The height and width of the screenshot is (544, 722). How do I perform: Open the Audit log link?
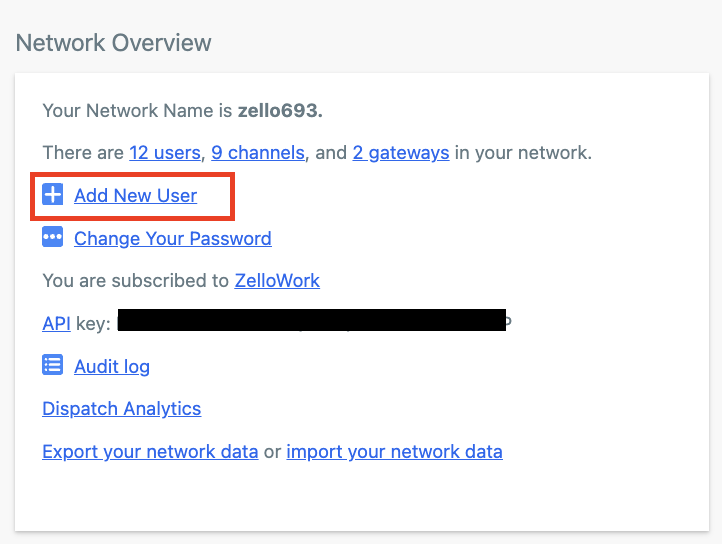pos(112,367)
